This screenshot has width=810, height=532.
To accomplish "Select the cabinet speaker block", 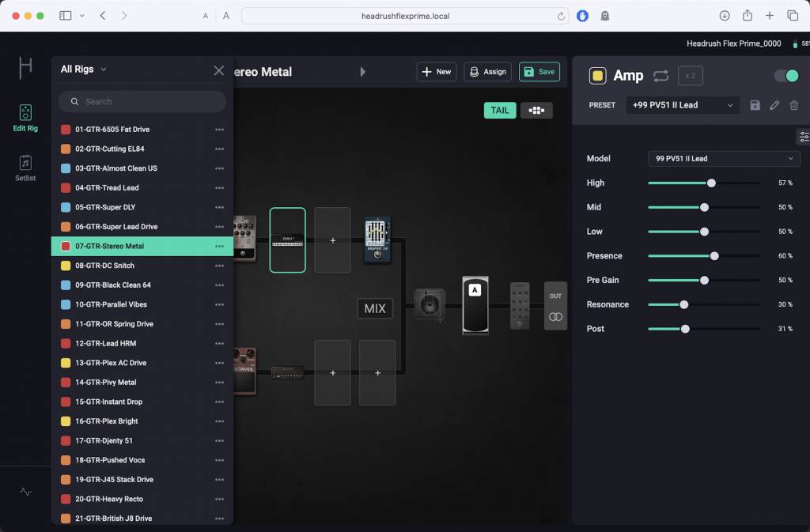I will [x=430, y=305].
